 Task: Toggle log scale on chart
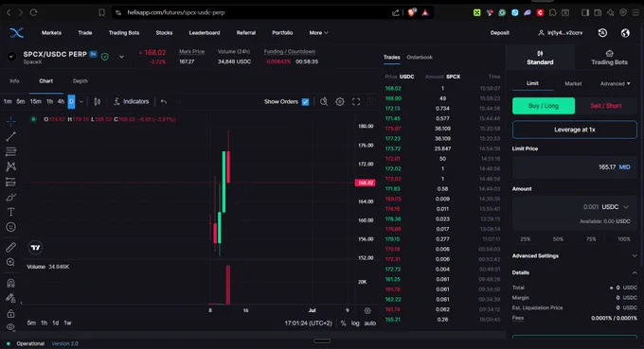[355, 323]
